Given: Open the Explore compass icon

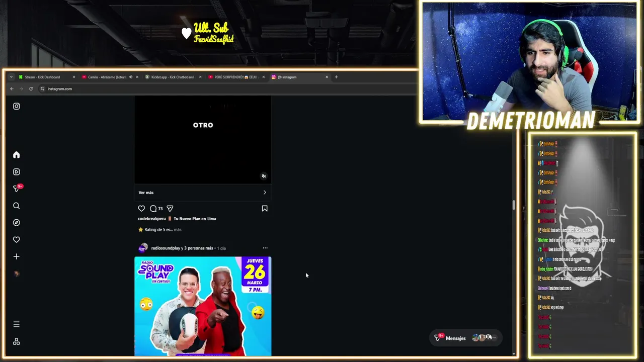Looking at the screenshot, I should [16, 223].
